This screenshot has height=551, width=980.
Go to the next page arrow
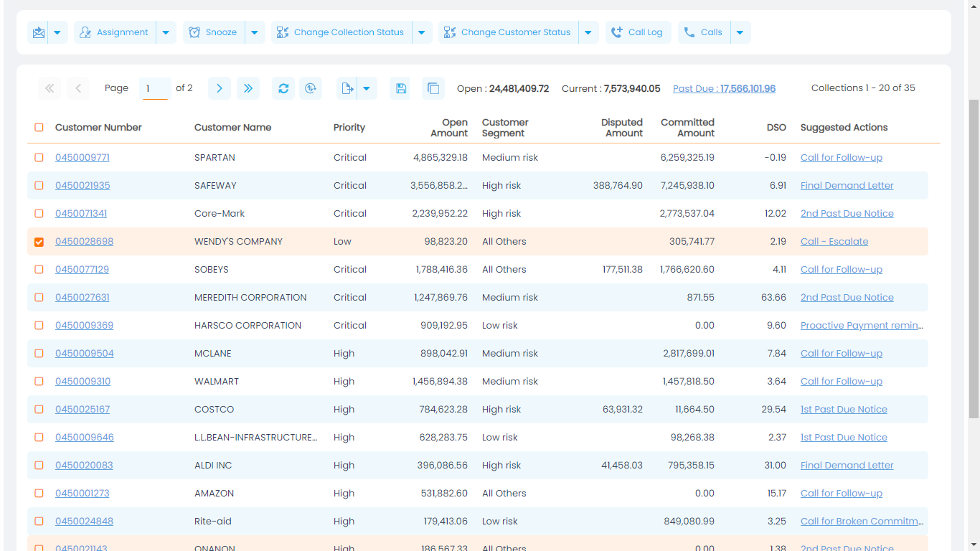[220, 88]
